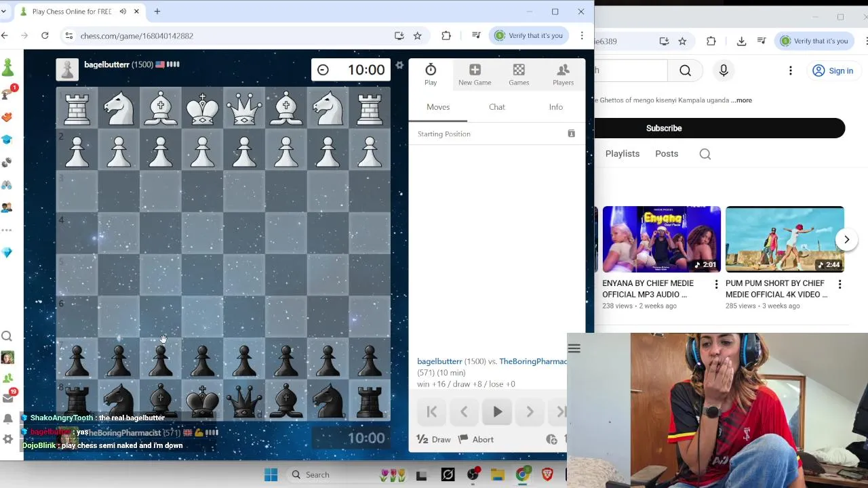This screenshot has width=868, height=488.
Task: Click the sidebar search magnifier
Action: click(7, 336)
